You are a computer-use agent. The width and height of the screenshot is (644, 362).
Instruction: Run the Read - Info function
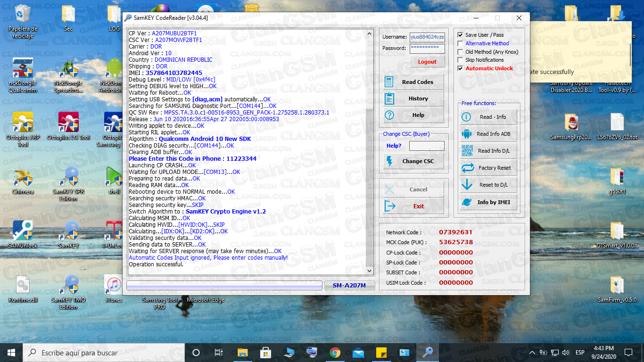(x=488, y=117)
